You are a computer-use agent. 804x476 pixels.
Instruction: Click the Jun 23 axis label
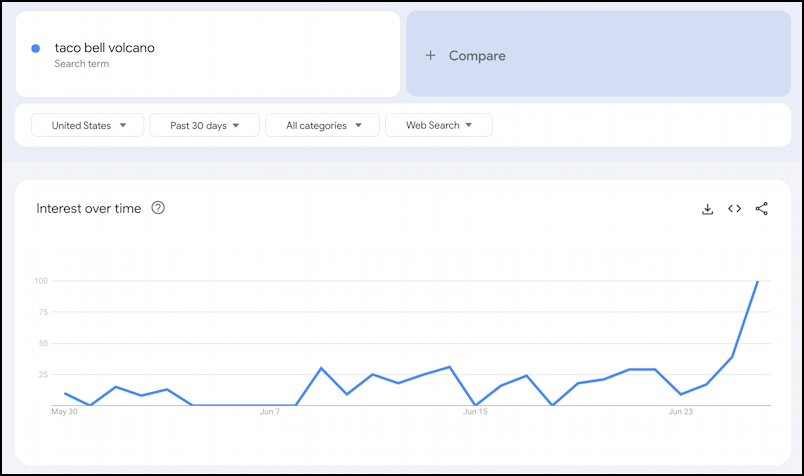(x=680, y=411)
